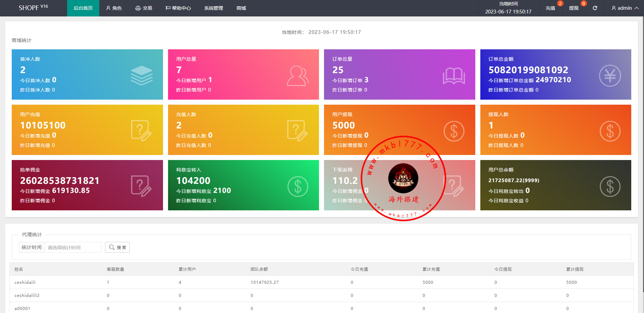Click the dollar icon on 用户提现 card
The width and height of the screenshot is (644, 313).
[x=454, y=131]
